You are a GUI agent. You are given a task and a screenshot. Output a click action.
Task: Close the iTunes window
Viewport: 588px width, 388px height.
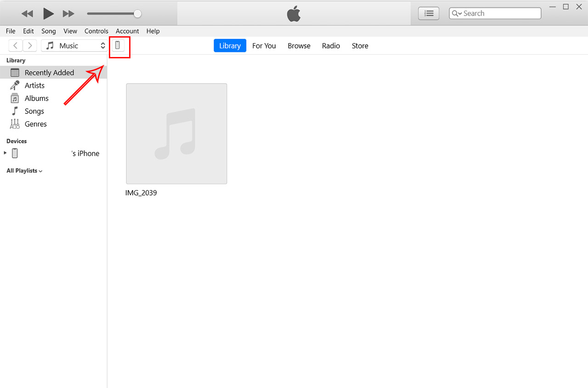tap(579, 7)
